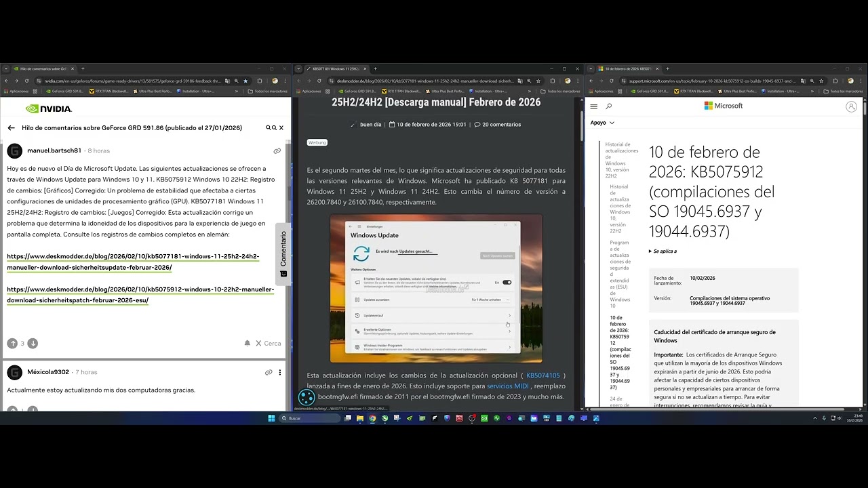Open the tab search dropdown in the NVIDIA window
Screen dimensions: 868x488
6,68
